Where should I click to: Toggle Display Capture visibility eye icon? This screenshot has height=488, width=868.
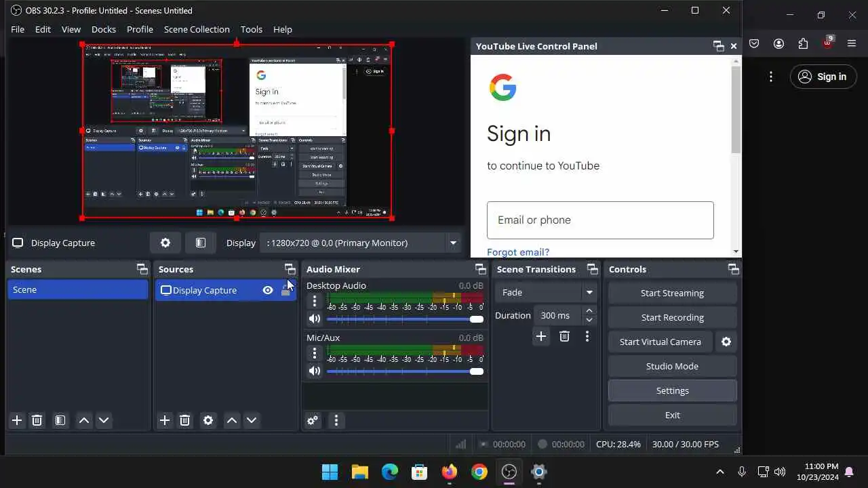268,290
